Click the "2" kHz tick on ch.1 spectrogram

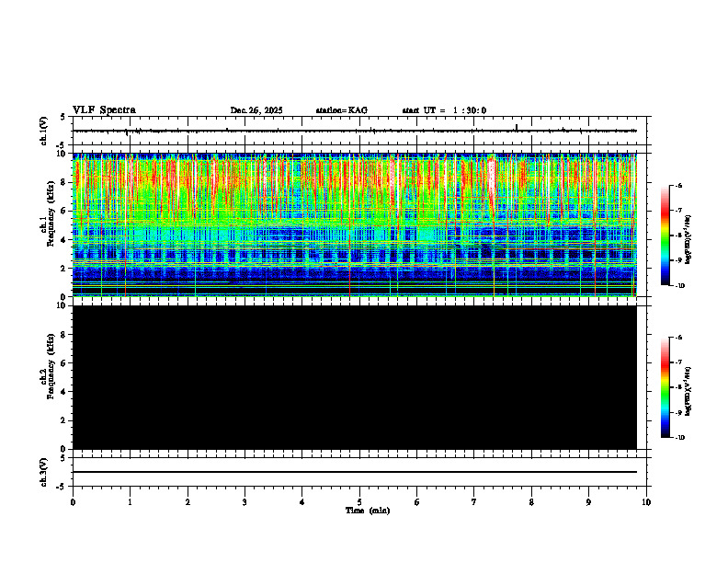[x=64, y=268]
